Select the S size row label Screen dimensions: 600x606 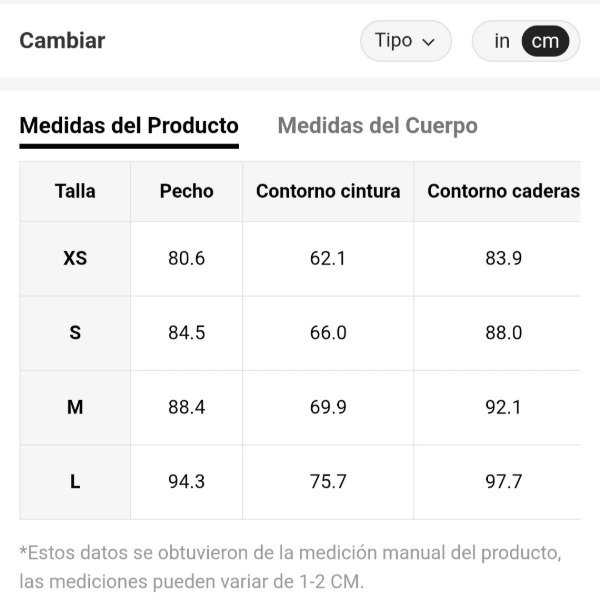click(75, 333)
